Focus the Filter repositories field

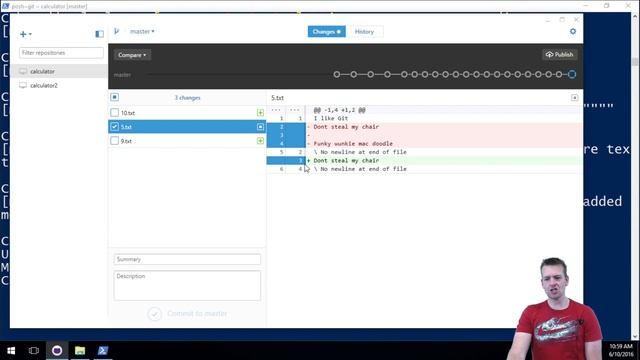pyautogui.click(x=61, y=53)
